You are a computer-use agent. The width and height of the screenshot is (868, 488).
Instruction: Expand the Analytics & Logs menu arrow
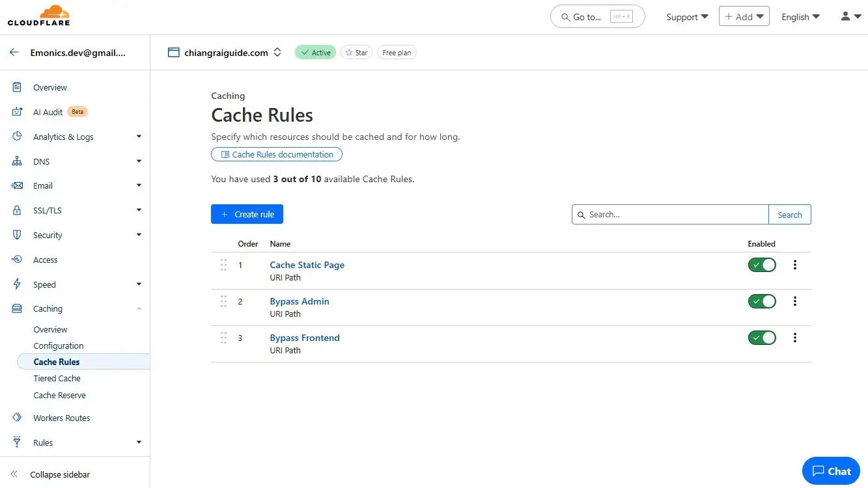coord(139,137)
